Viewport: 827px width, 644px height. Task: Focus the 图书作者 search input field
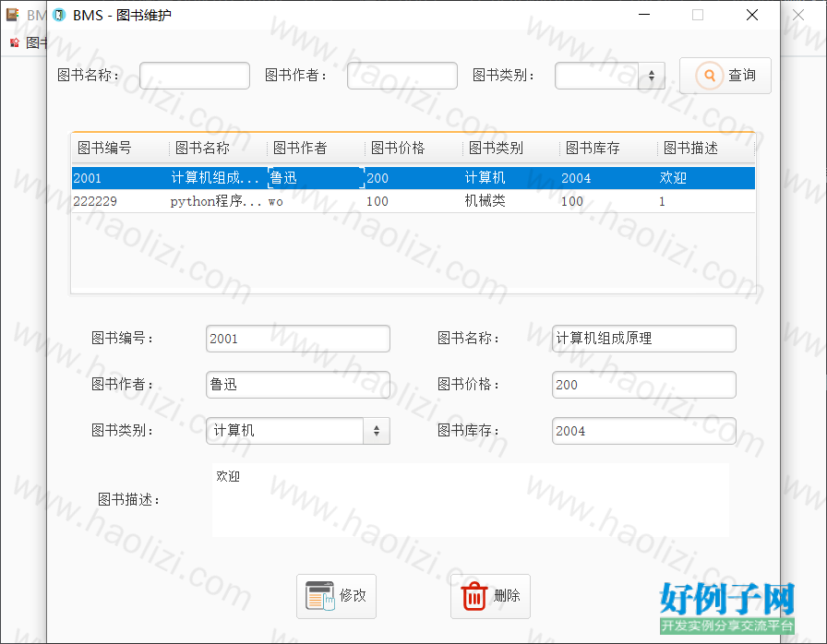click(x=402, y=76)
